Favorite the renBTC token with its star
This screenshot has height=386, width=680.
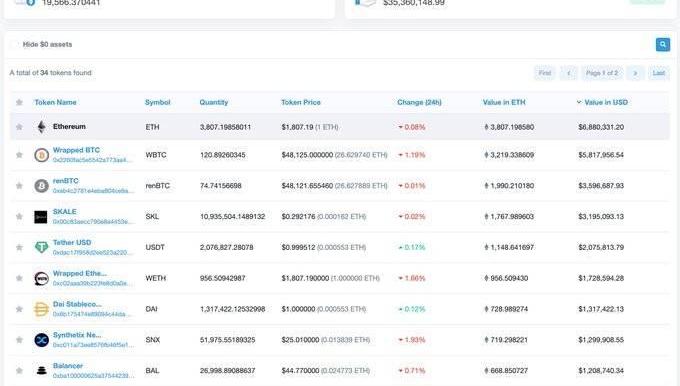pos(19,186)
